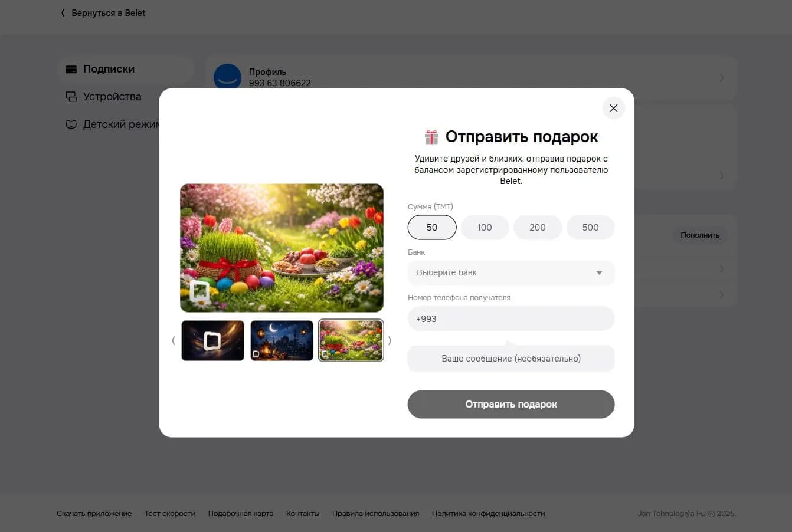The image size is (792, 532).
Task: Select the 50 TMT amount option
Action: [431, 228]
